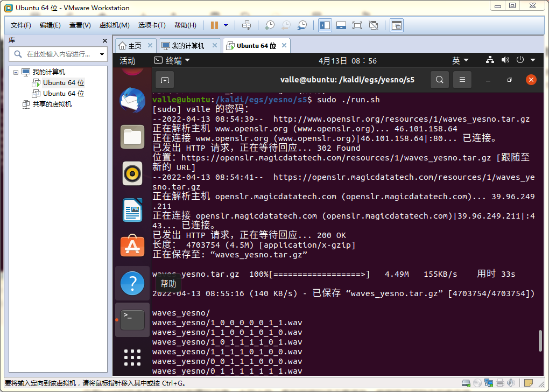Viewport: 549px width, 392px height.
Task: Toggle the Unity mode icon in toolbar
Action: 374,25
